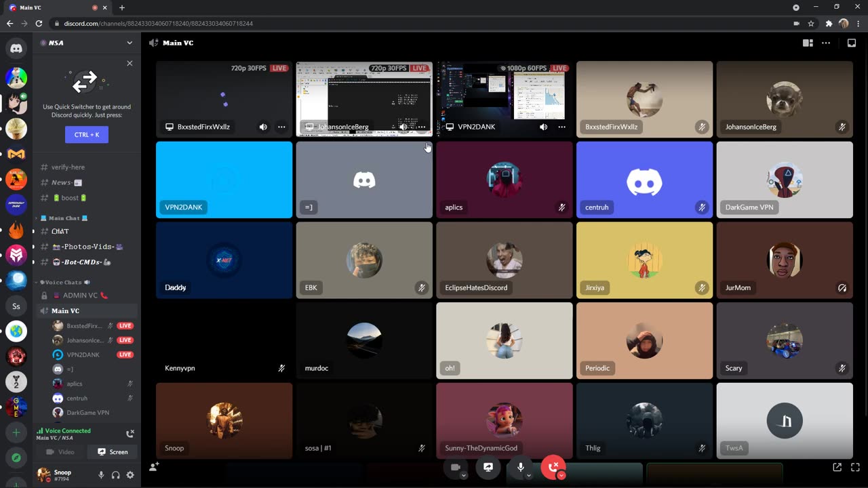The height and width of the screenshot is (488, 868).
Task: Open the Photos-Vids channel
Action: coord(87,247)
